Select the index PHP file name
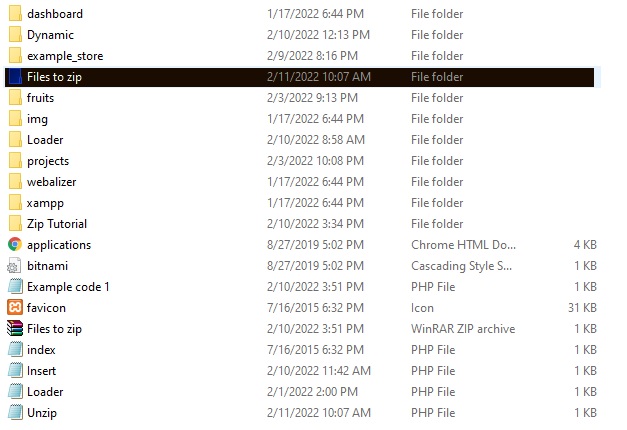 [41, 350]
